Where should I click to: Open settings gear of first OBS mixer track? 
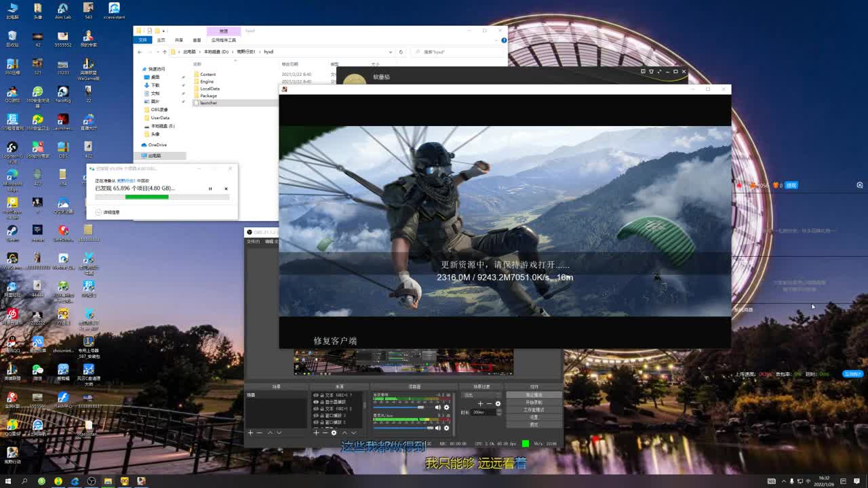click(446, 407)
